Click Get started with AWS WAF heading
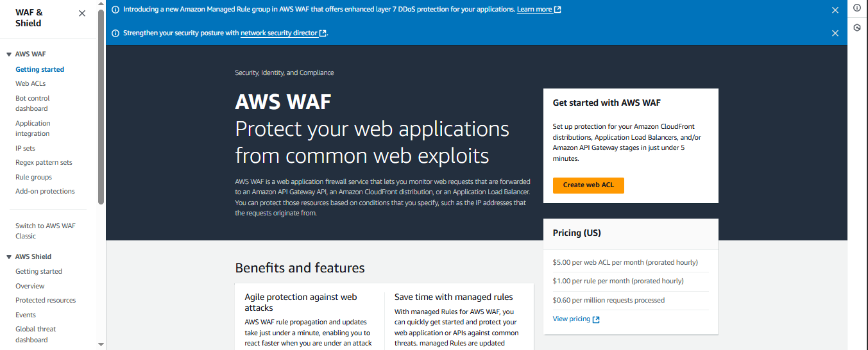This screenshot has width=868, height=350. click(606, 103)
